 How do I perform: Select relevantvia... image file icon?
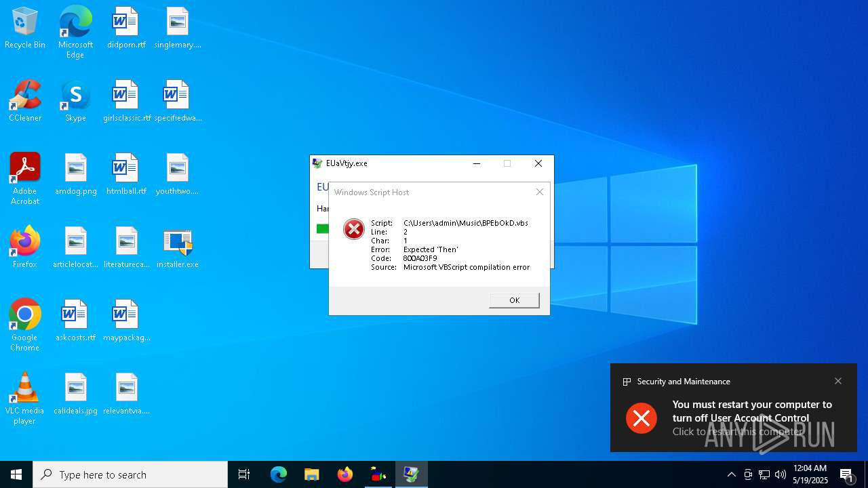click(x=126, y=394)
